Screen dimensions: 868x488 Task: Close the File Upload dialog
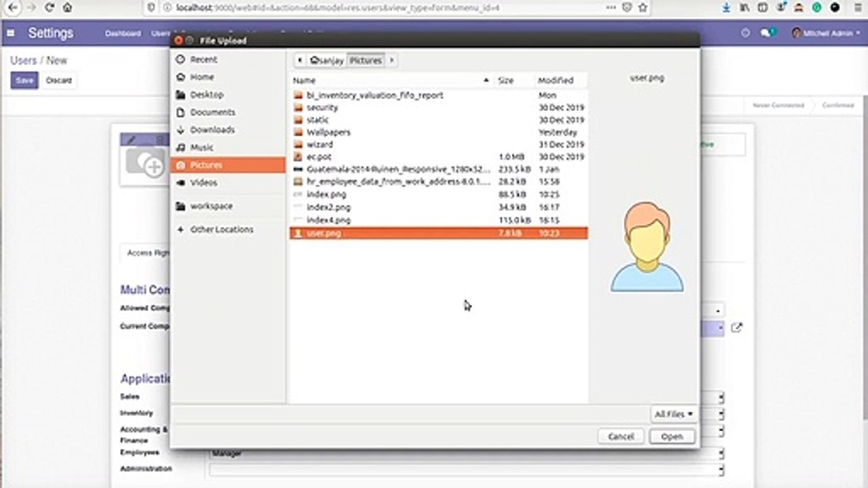(178, 41)
